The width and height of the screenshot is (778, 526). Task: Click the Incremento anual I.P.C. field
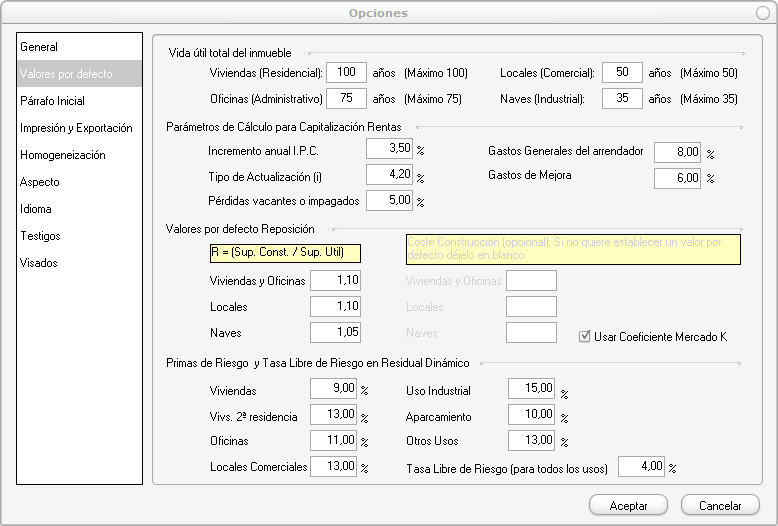(389, 149)
